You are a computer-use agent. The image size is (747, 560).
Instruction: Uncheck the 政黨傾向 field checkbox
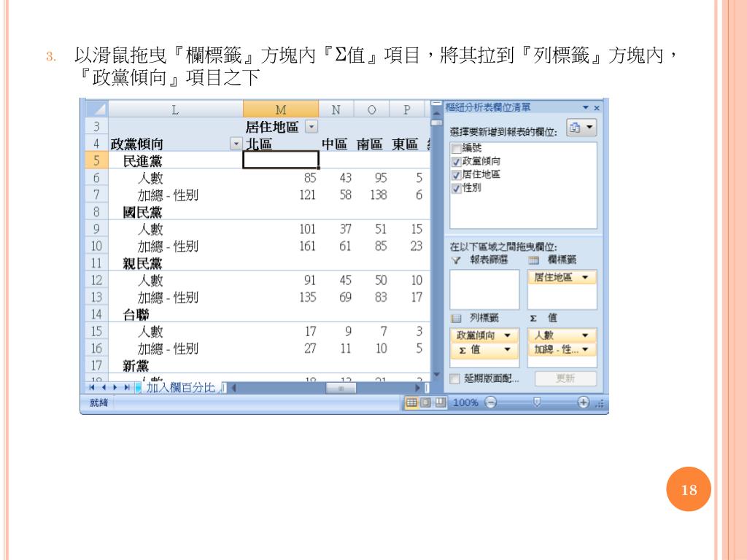[x=456, y=161]
